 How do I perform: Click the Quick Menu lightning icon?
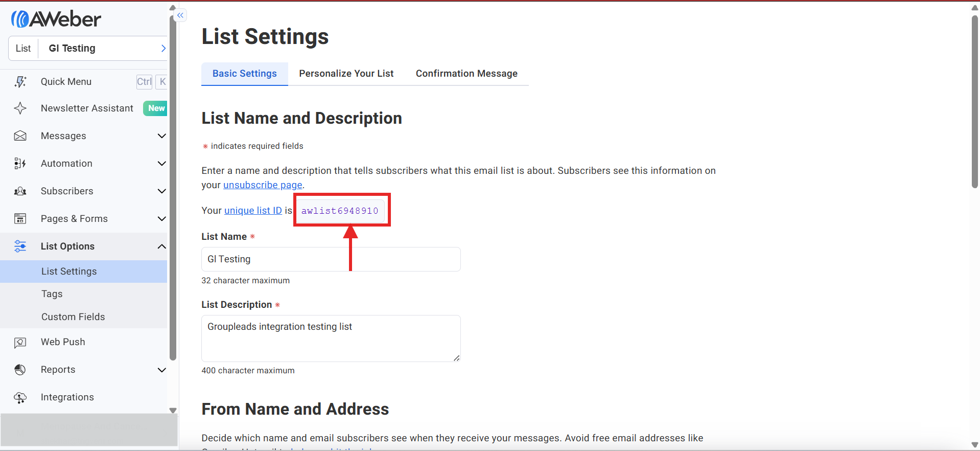[20, 82]
